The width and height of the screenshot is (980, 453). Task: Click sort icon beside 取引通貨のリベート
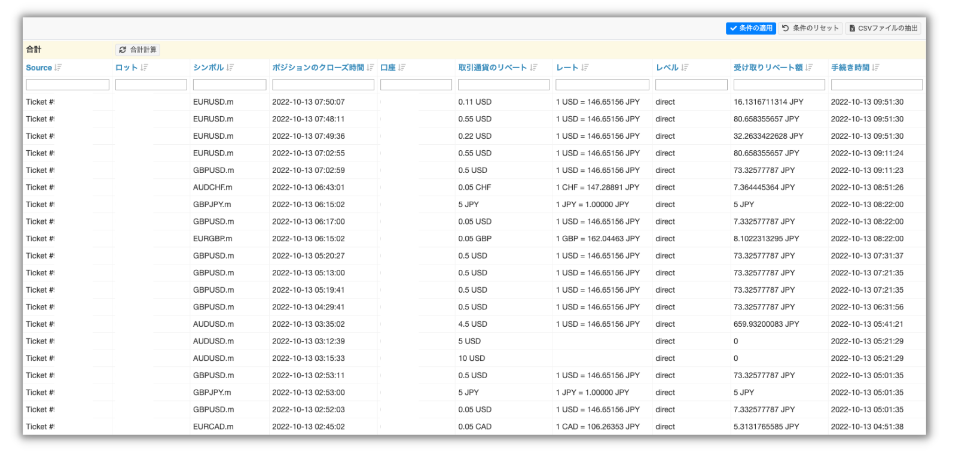533,68
